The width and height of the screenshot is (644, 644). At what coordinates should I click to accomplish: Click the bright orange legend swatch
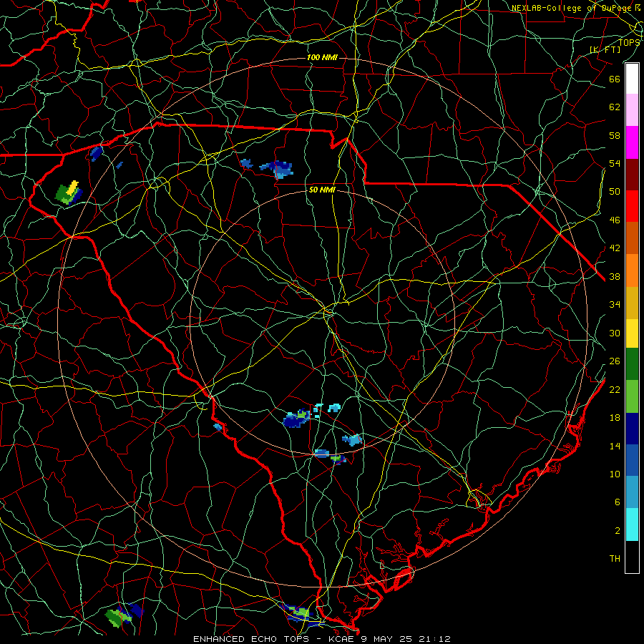pos(632,270)
